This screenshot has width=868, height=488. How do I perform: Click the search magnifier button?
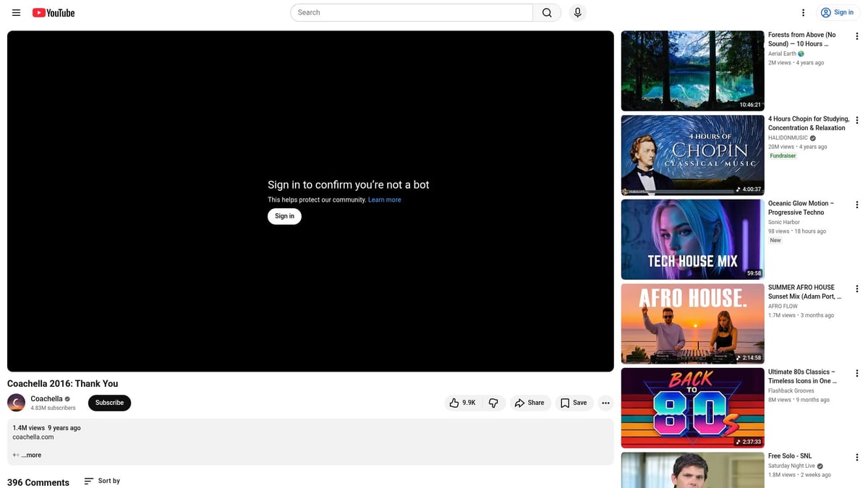click(547, 12)
